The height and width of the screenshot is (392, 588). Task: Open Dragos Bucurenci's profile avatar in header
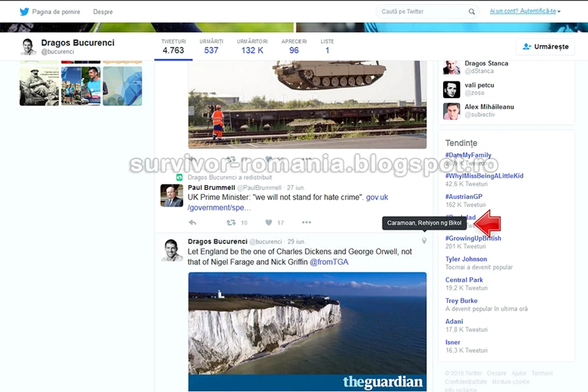[28, 47]
